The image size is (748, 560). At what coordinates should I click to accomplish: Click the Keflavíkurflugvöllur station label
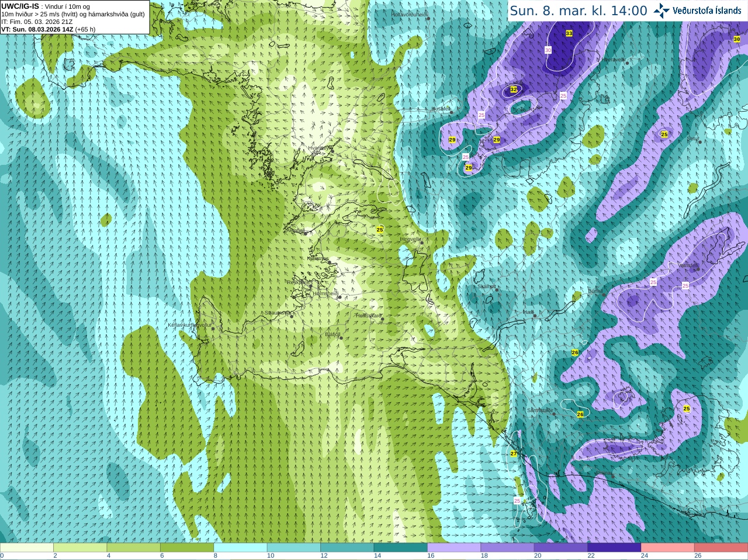pos(189,325)
